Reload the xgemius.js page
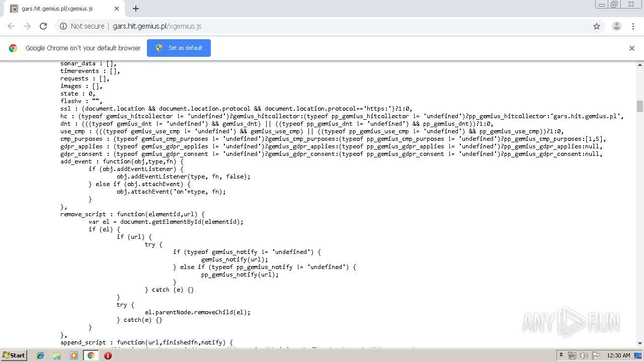 click(x=43, y=26)
